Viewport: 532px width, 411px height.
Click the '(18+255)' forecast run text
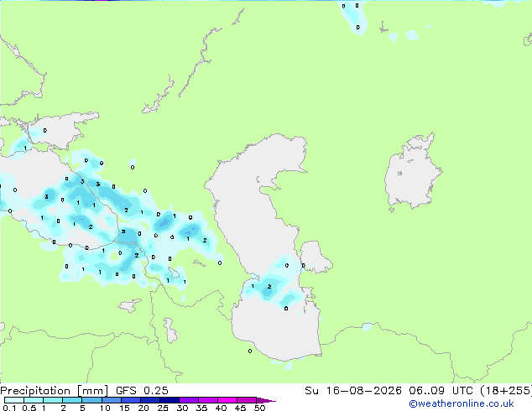(505, 391)
